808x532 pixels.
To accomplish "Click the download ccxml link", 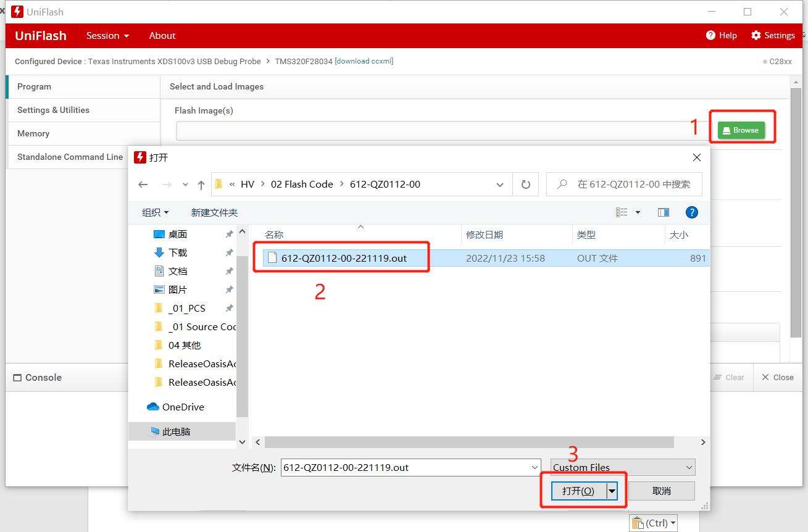I will pos(364,61).
